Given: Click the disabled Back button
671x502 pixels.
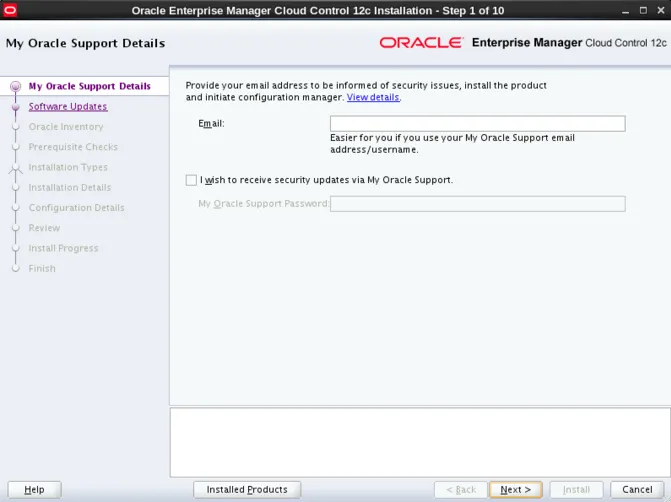Looking at the screenshot, I should pyautogui.click(x=461, y=490).
